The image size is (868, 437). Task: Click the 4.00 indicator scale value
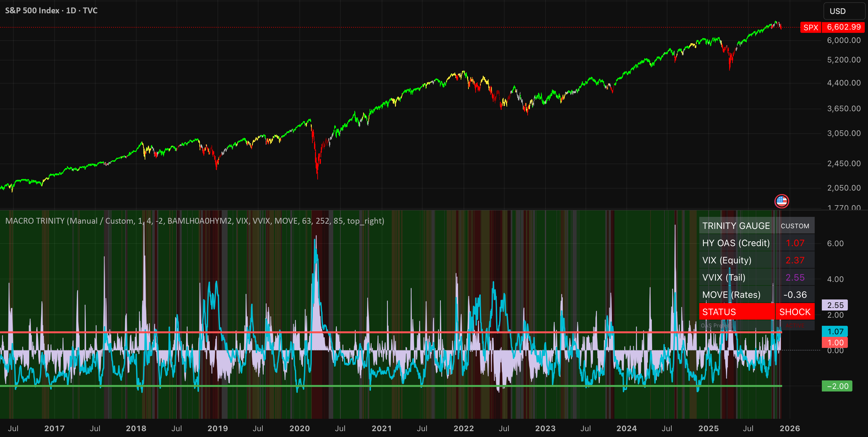tap(835, 279)
